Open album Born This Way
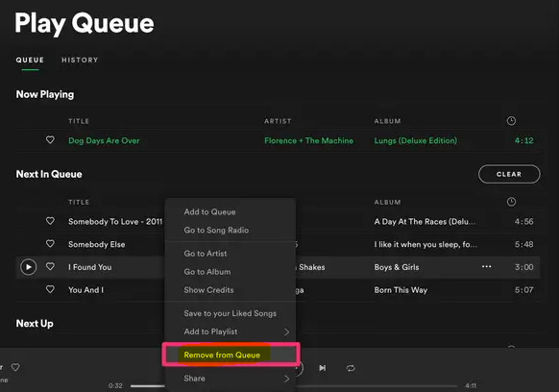Image resolution: width=559 pixels, height=392 pixels. [401, 290]
